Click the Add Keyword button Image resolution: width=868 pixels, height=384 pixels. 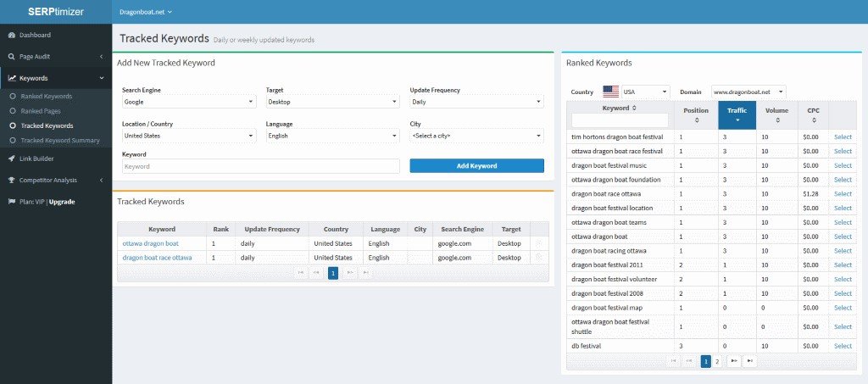pos(476,165)
